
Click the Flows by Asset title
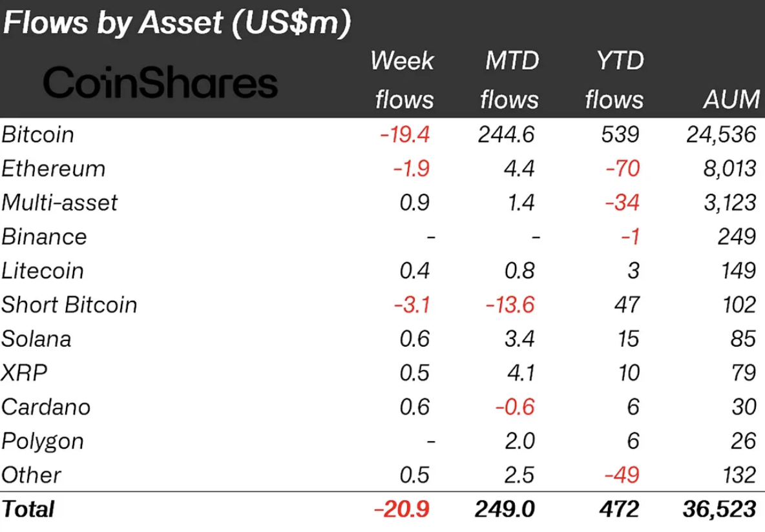176,25
